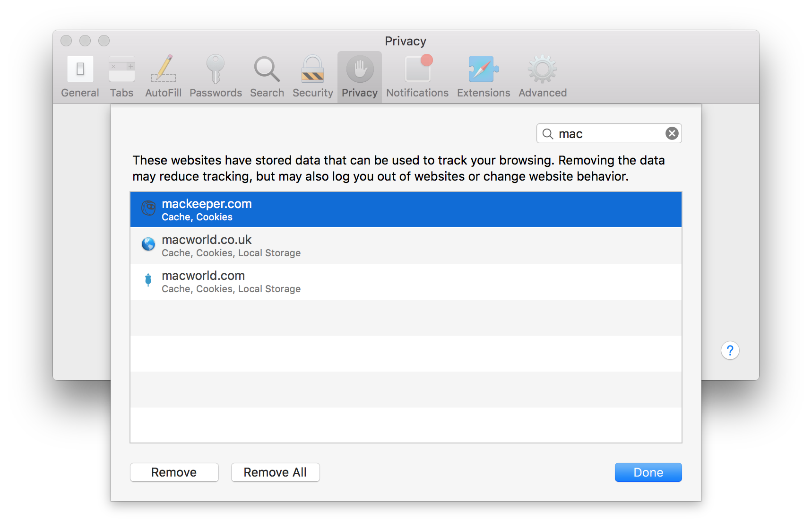This screenshot has height=521, width=812.
Task: Clear the search field with X icon
Action: (x=672, y=134)
